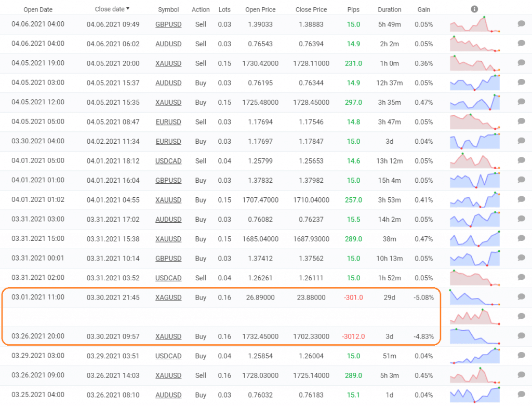Screen dimensions: 532x406
Task: Click comment bubble for the 297.0 pips trade
Action: click(x=522, y=102)
